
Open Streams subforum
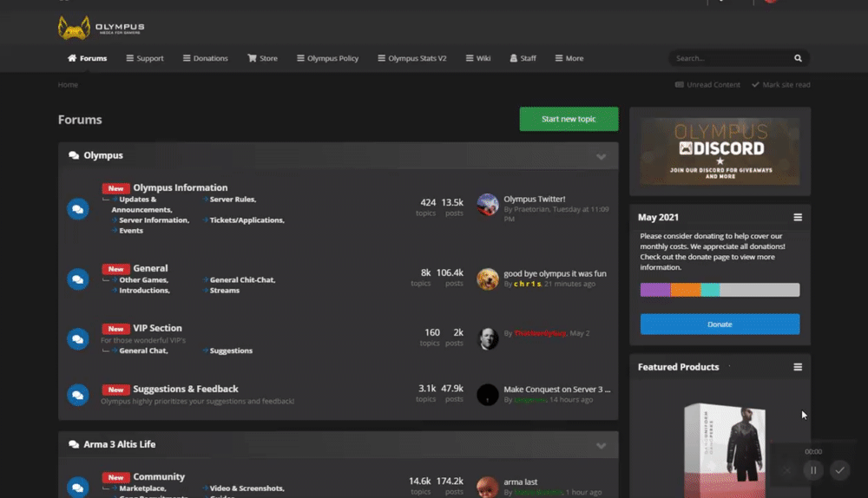point(225,291)
